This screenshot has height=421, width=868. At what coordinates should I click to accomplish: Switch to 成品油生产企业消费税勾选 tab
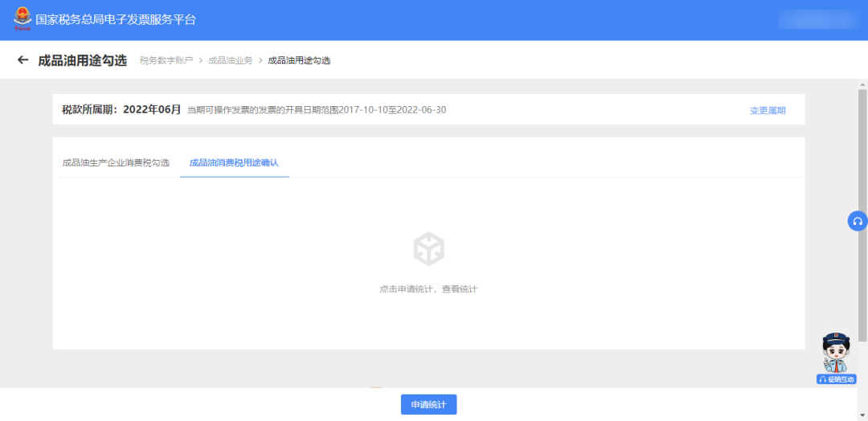(116, 162)
